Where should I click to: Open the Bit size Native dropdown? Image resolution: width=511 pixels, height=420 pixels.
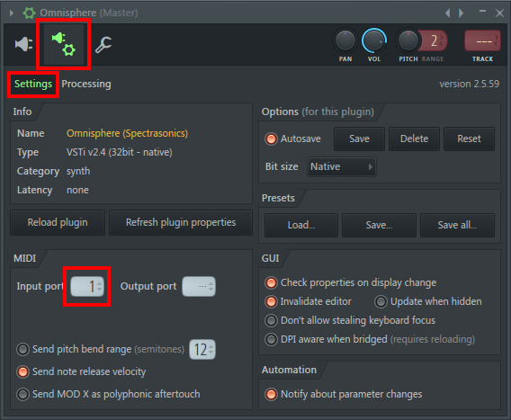[341, 166]
